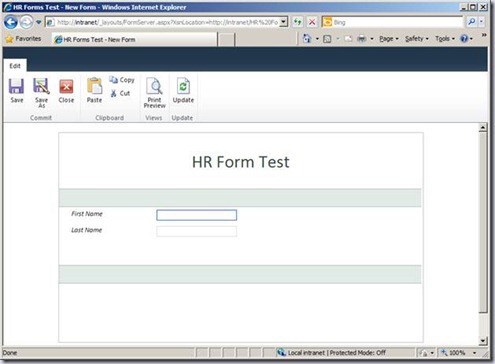495x364 pixels.
Task: Click the Help question mark icon
Action: click(x=464, y=39)
